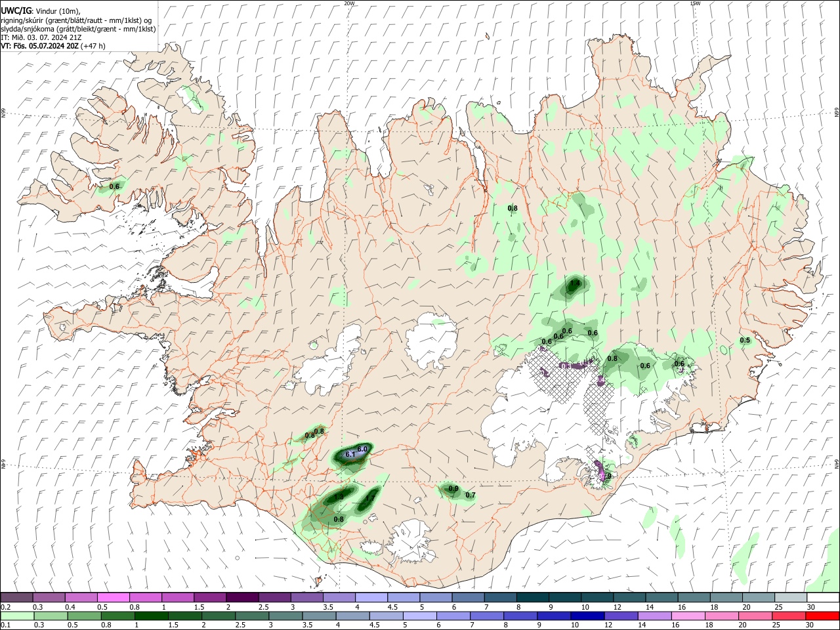Select the darkest purple swatch at 2 on upper scale
The height and width of the screenshot is (630, 840).
click(241, 597)
